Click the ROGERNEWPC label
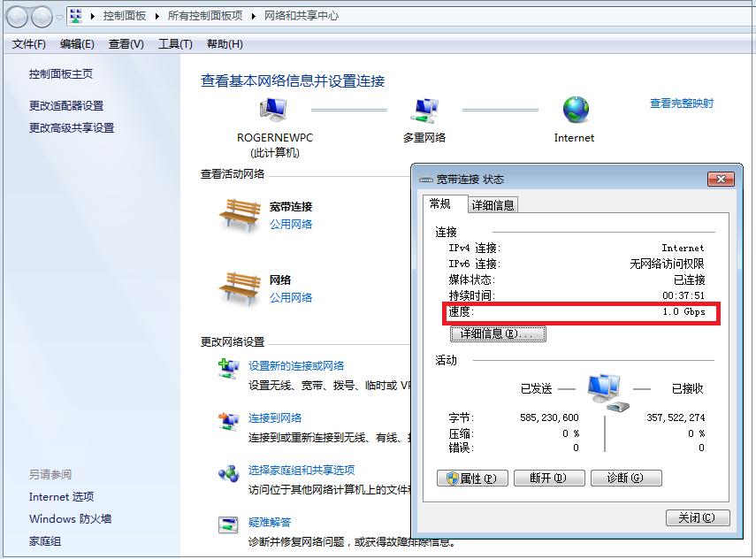The width and height of the screenshot is (756, 559). [275, 138]
